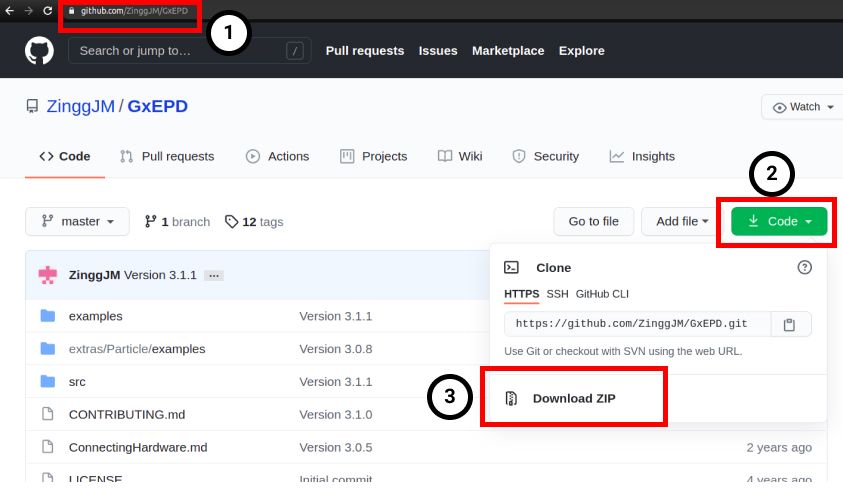Click the CONTRIBUTING.md file icon
843x499 pixels.
48,414
